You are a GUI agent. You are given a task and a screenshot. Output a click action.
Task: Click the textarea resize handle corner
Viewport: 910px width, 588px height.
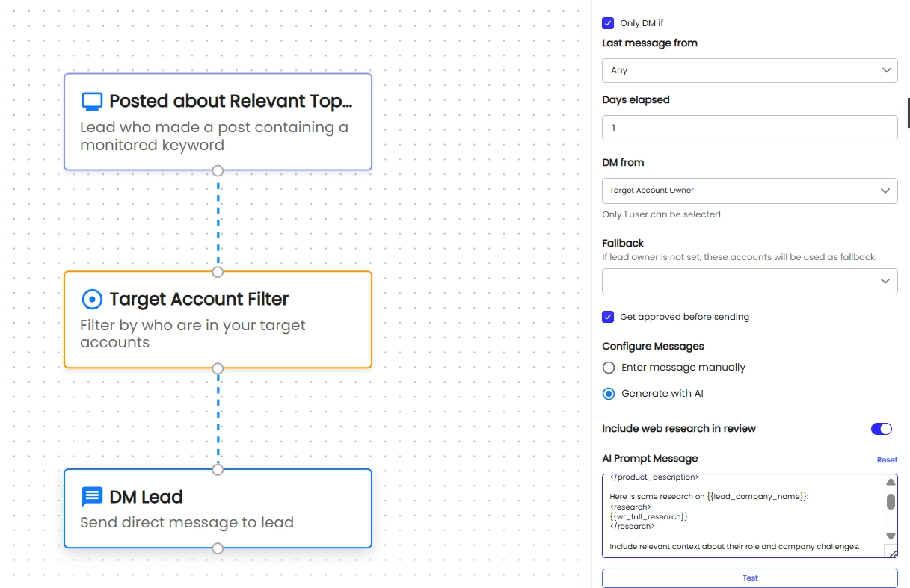[891, 552]
